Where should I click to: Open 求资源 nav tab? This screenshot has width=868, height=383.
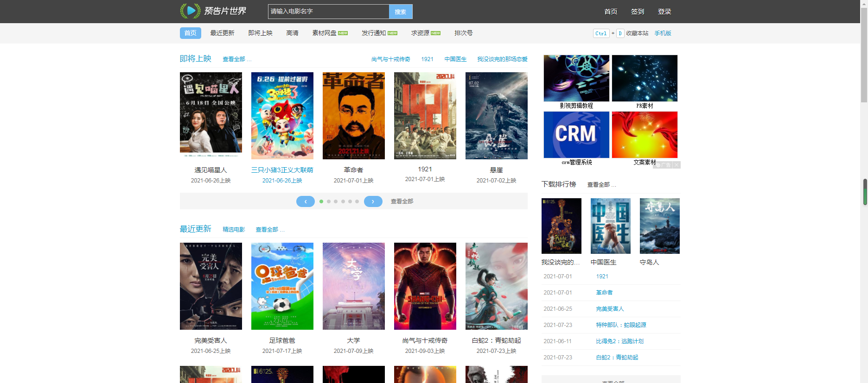coord(426,33)
